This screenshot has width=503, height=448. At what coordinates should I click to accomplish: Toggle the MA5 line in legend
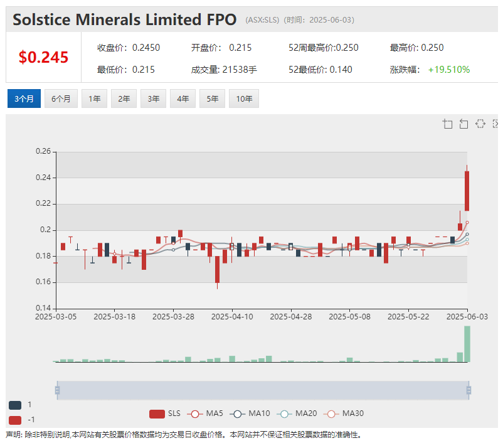(x=205, y=413)
